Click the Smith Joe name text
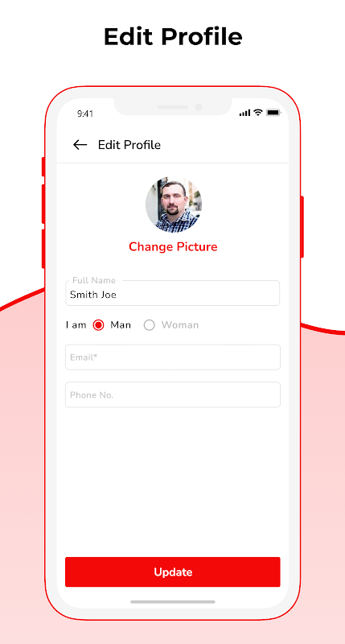This screenshot has height=644, width=345. (x=93, y=295)
